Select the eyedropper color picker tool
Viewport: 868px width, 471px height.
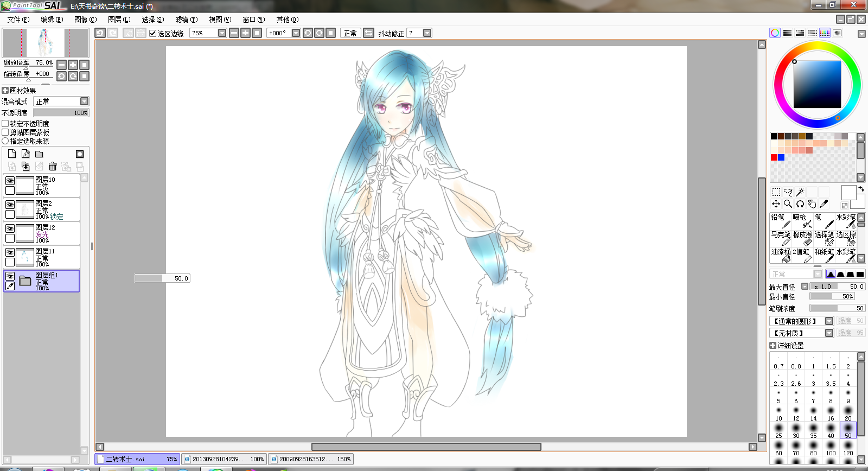tap(824, 204)
